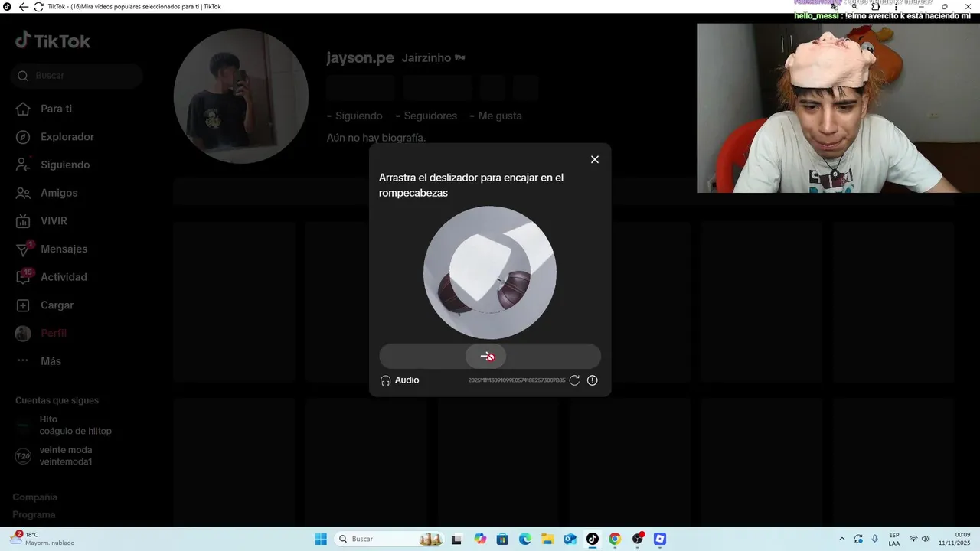Open weather widget 18°C
The width and height of the screenshot is (980, 551).
(x=42, y=539)
